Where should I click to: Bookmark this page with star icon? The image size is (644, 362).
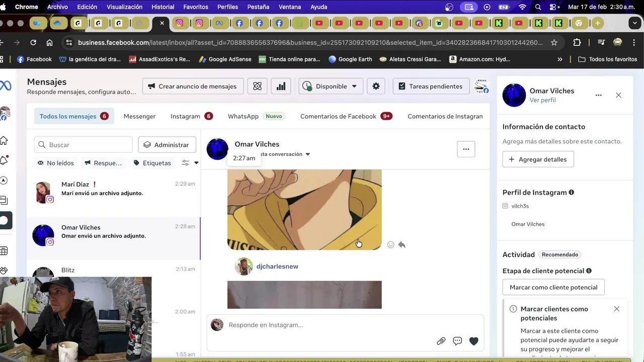[x=554, y=43]
